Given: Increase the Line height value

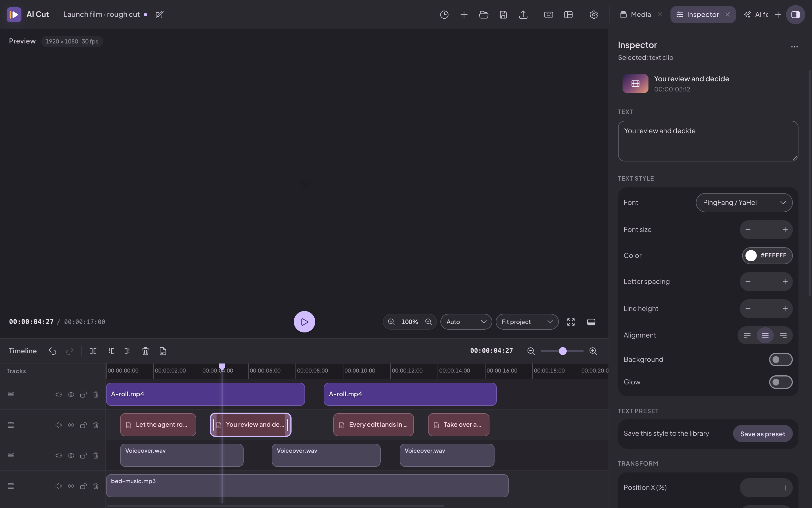Looking at the screenshot, I should tap(785, 308).
